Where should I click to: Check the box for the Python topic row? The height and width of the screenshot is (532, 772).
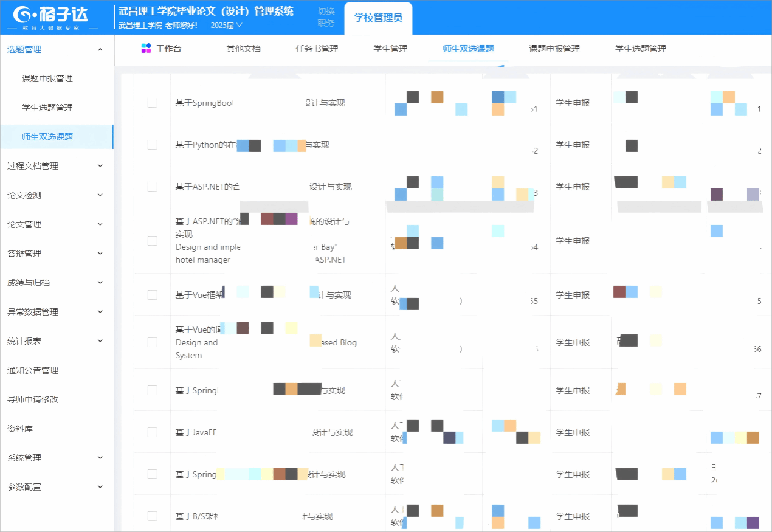(153, 145)
